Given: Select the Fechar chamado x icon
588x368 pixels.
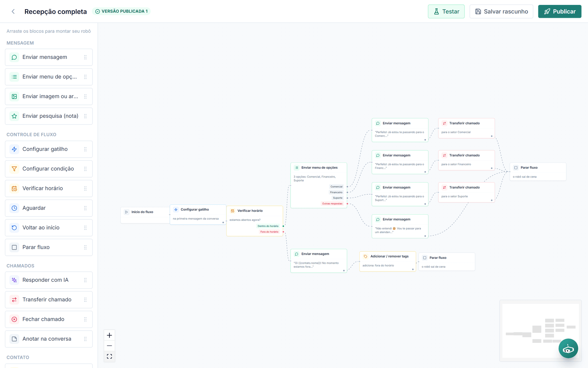Looking at the screenshot, I should 14,319.
